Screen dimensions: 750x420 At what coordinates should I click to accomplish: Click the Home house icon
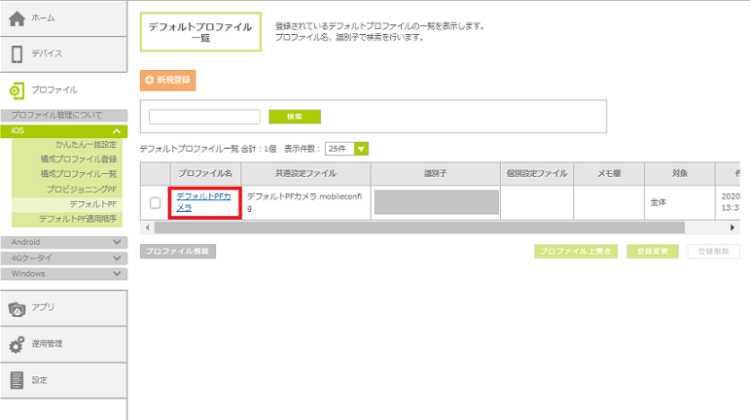(17, 19)
